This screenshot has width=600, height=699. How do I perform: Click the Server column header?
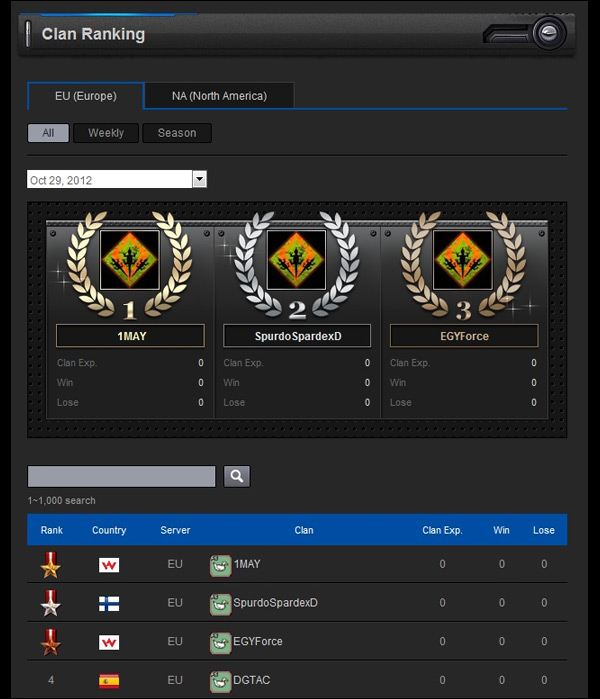175,530
